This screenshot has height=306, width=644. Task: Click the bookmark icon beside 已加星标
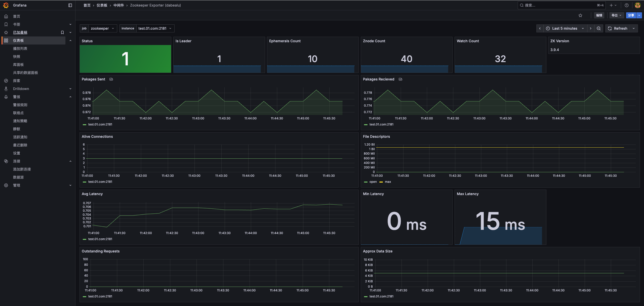(62, 32)
